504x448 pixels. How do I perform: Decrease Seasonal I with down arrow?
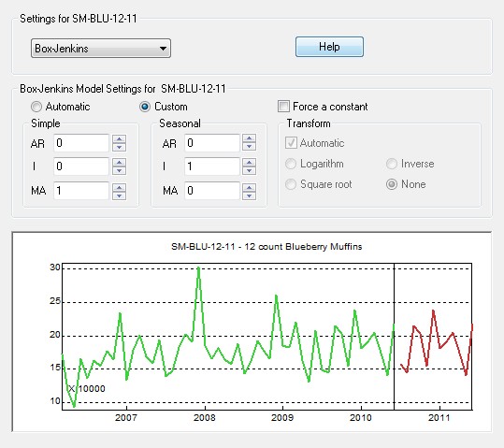click(x=250, y=171)
